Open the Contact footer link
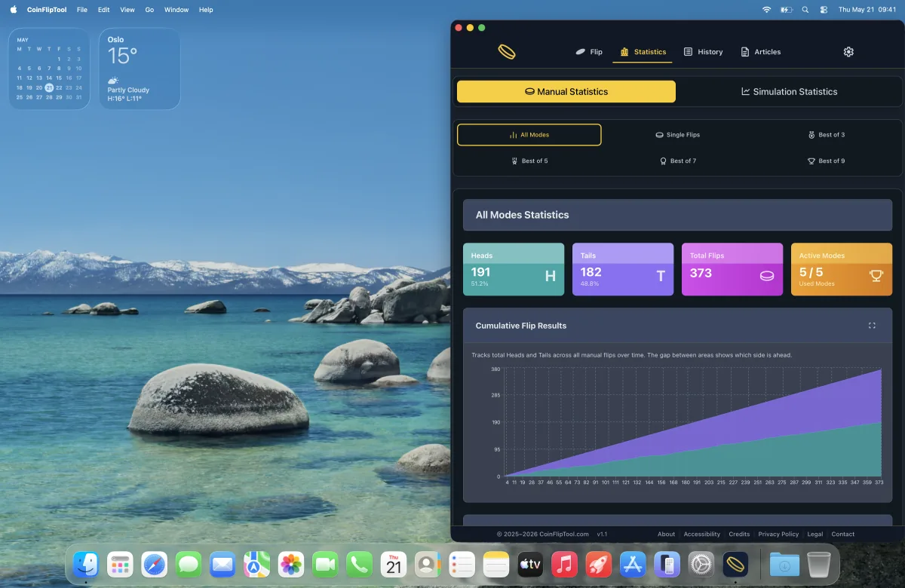Screen dimensions: 905x588 tap(842, 534)
